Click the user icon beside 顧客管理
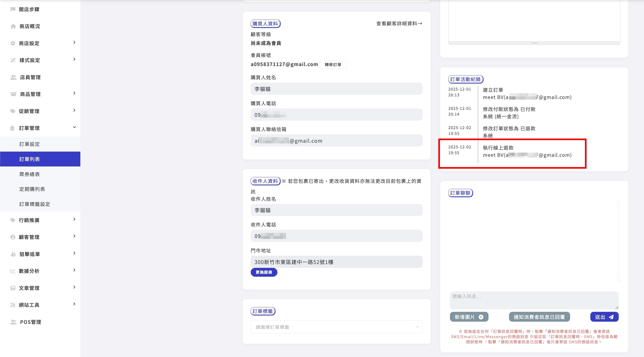The height and width of the screenshot is (357, 644). pos(13,237)
